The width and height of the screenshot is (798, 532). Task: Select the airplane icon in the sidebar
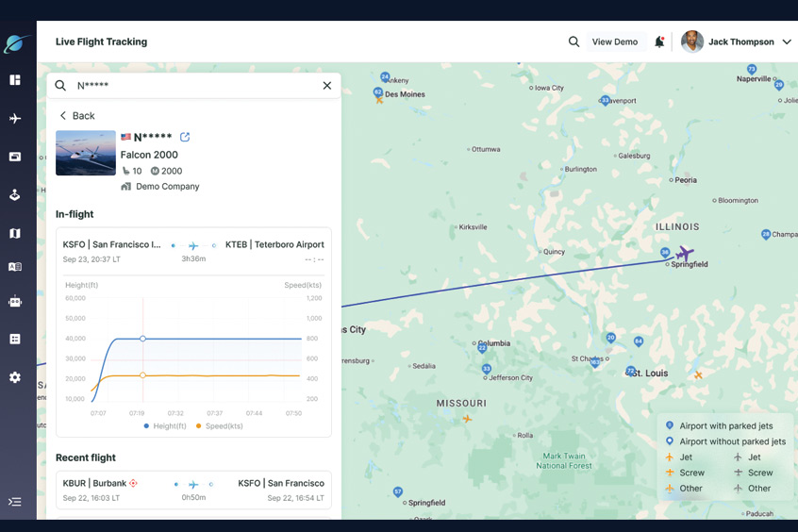[15, 119]
